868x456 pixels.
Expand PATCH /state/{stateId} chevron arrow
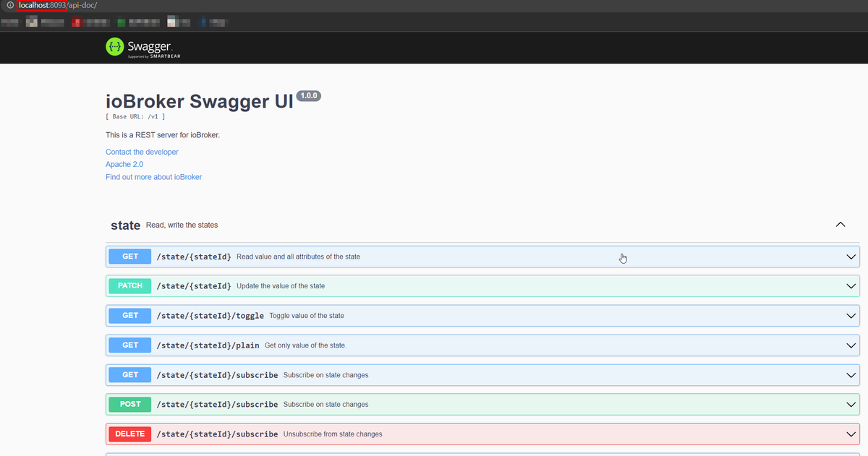coord(851,286)
